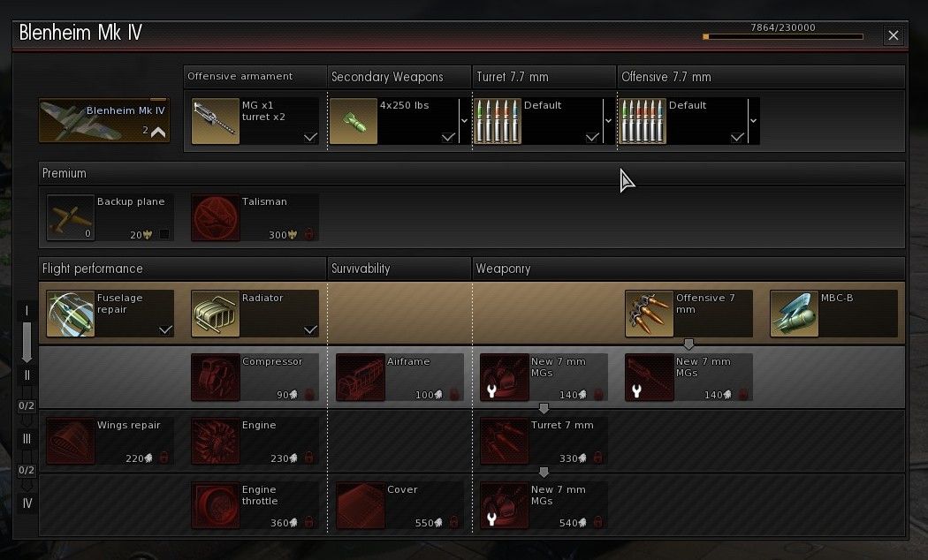The width and height of the screenshot is (928, 560).
Task: Click the Engine throttle module icon
Action: tap(216, 505)
